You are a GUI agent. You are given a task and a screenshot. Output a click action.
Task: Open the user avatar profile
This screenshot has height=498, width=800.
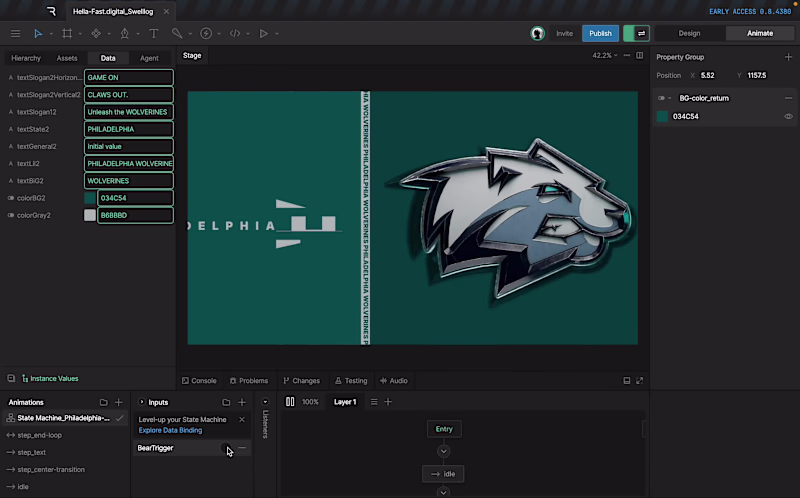pyautogui.click(x=537, y=34)
